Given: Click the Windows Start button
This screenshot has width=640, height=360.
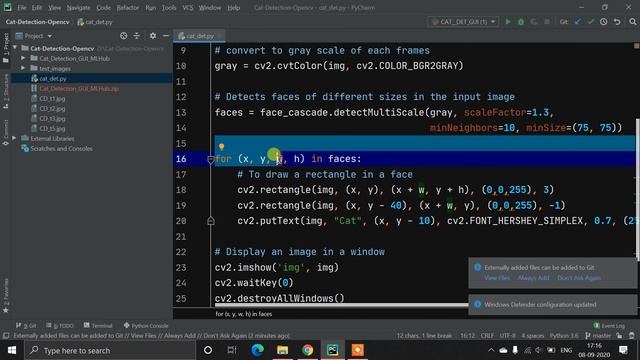Looking at the screenshot, I should 12,350.
